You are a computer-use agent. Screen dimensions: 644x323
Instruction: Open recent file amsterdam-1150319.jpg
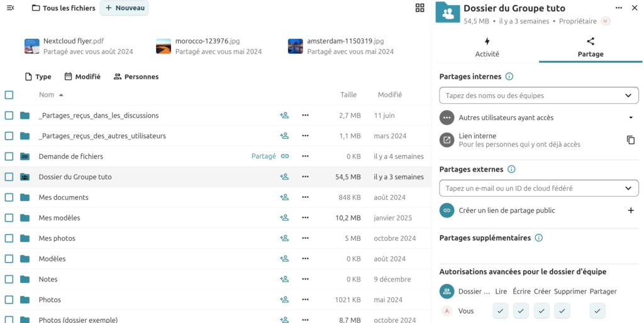click(341, 46)
